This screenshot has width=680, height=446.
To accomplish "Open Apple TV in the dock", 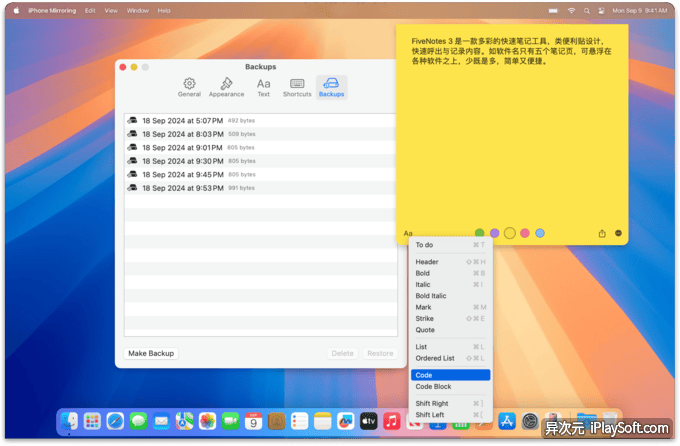I will (369, 421).
